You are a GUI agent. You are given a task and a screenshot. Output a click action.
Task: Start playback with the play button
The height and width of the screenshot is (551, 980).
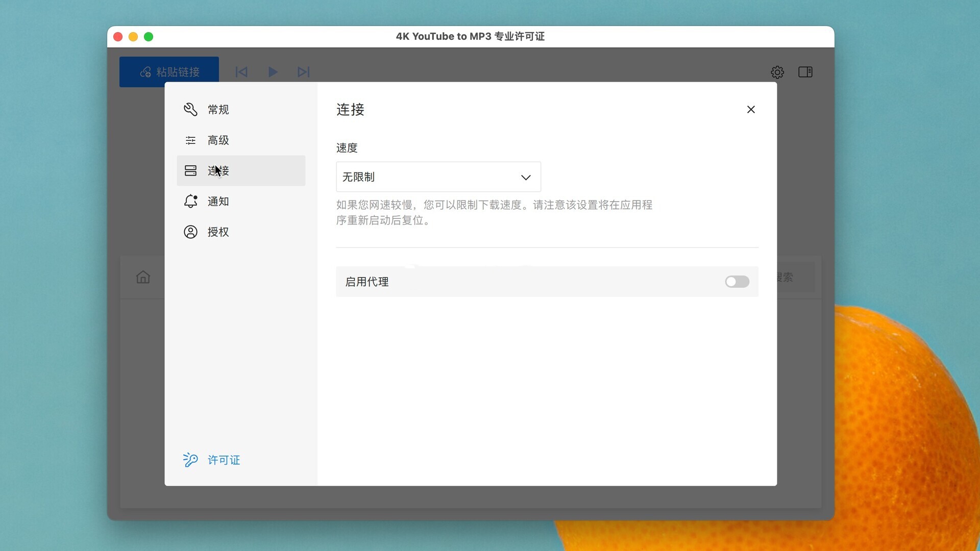(x=273, y=72)
